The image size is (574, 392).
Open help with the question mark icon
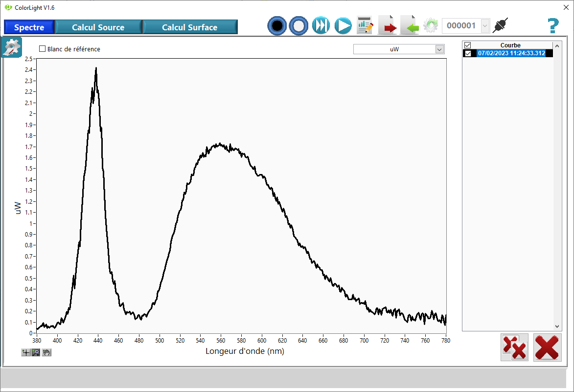pos(553,25)
